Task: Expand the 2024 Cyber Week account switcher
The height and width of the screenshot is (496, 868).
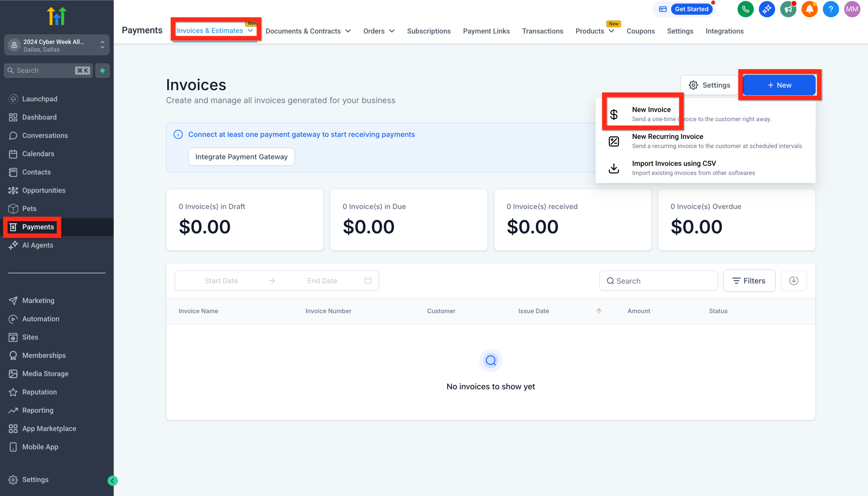Action: [x=102, y=45]
